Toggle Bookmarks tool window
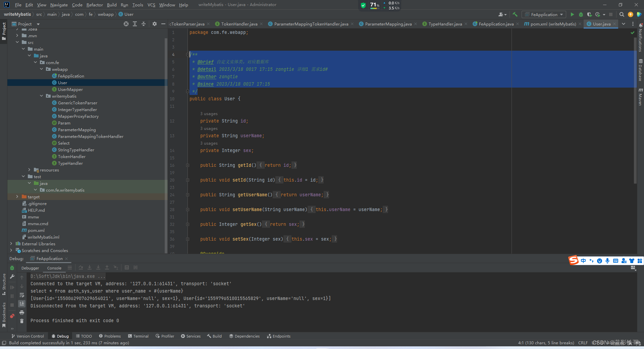The image size is (644, 349). [x=4, y=315]
